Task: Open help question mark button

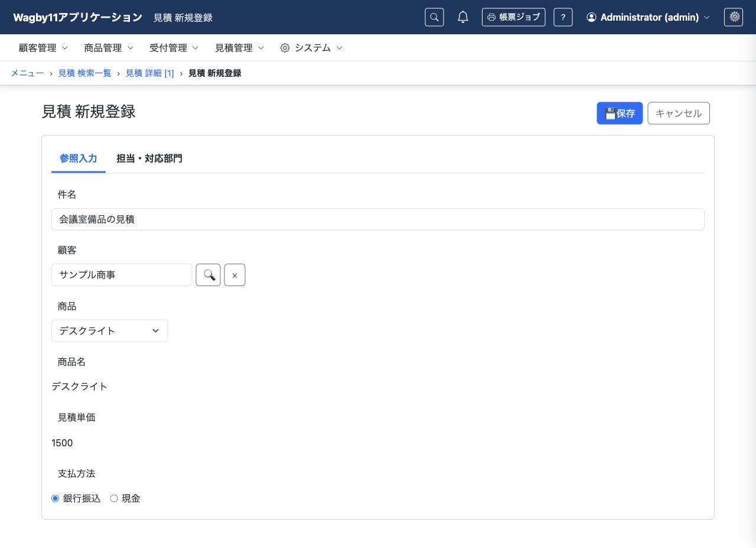Action: (563, 17)
